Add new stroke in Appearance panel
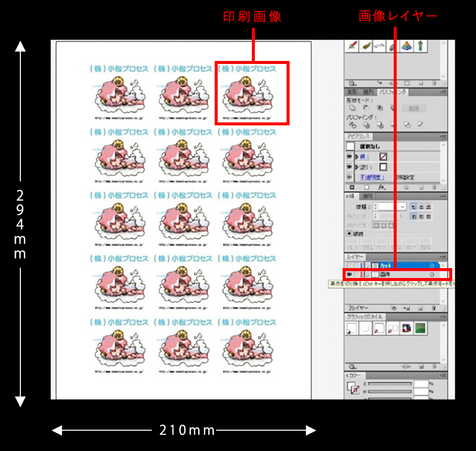476x451 pixels. point(352,187)
